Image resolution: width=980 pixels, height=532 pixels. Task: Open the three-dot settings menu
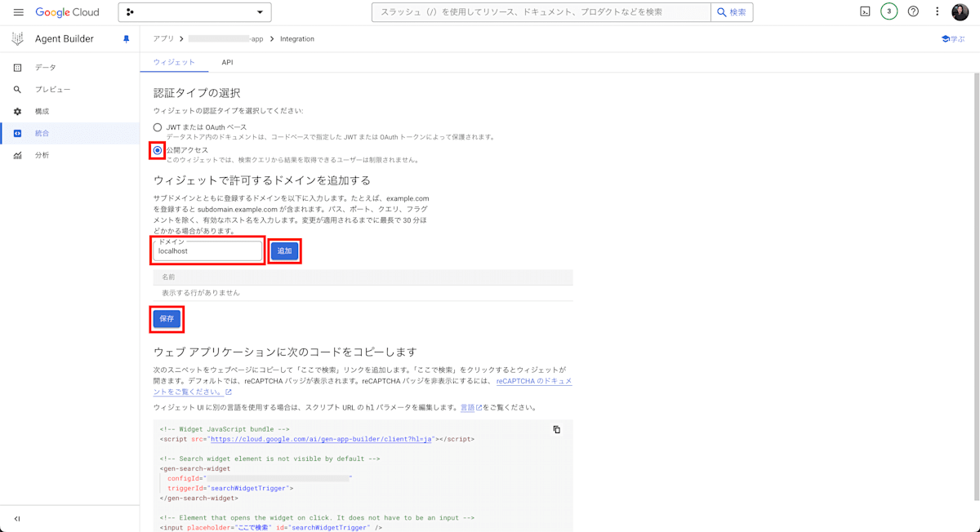tap(937, 12)
